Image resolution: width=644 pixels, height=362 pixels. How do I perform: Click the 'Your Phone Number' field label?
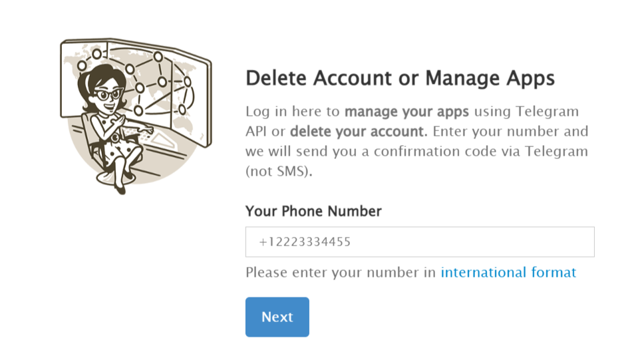(x=313, y=211)
